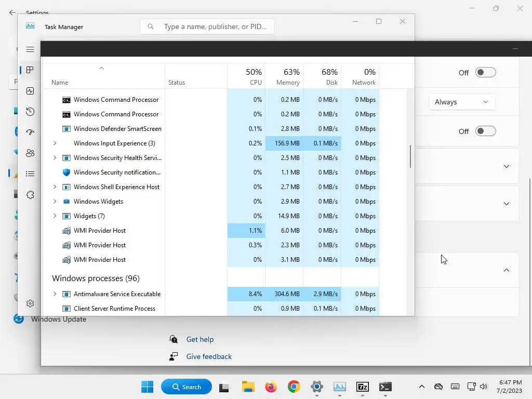The image size is (532, 399).
Task: Go back in the Settings window
Action: click(x=12, y=12)
